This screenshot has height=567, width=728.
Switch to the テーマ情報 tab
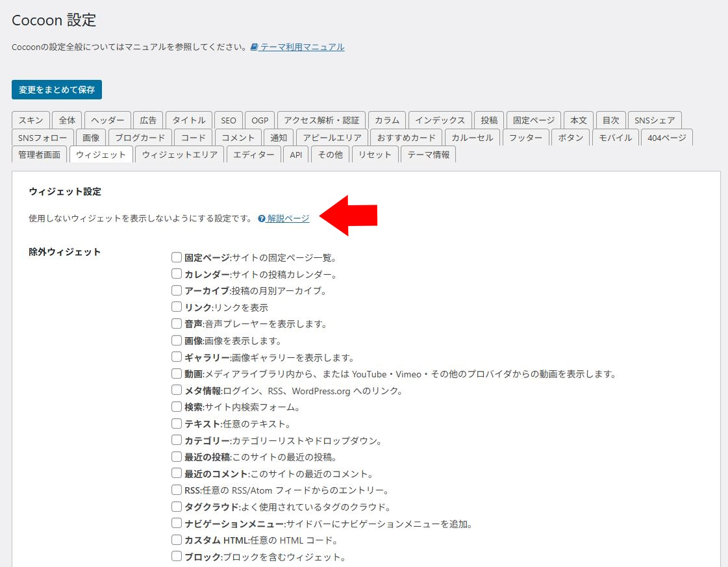coord(428,155)
